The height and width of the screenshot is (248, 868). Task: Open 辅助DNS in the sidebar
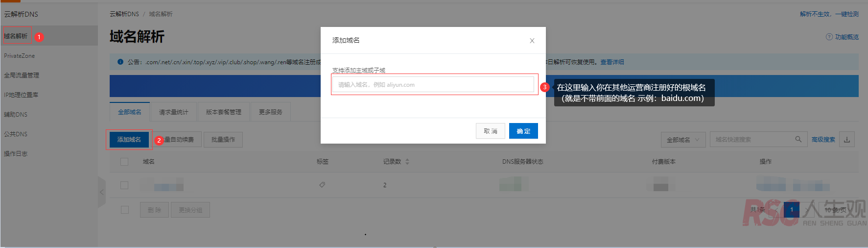pyautogui.click(x=16, y=114)
